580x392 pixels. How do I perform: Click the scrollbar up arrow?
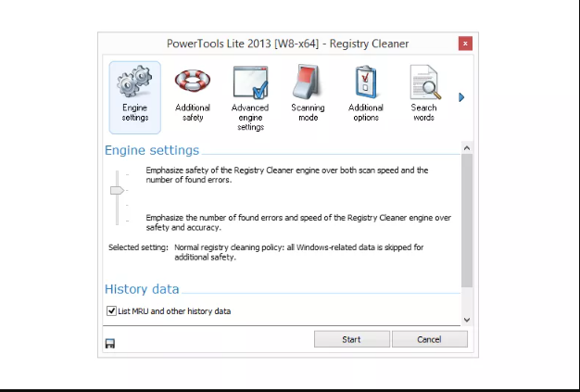click(467, 148)
